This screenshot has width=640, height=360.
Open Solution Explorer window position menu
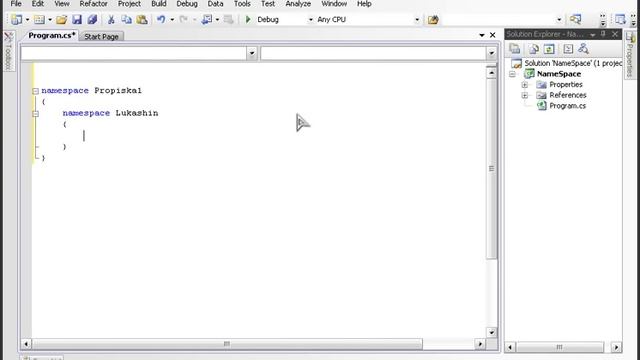[x=593, y=35]
